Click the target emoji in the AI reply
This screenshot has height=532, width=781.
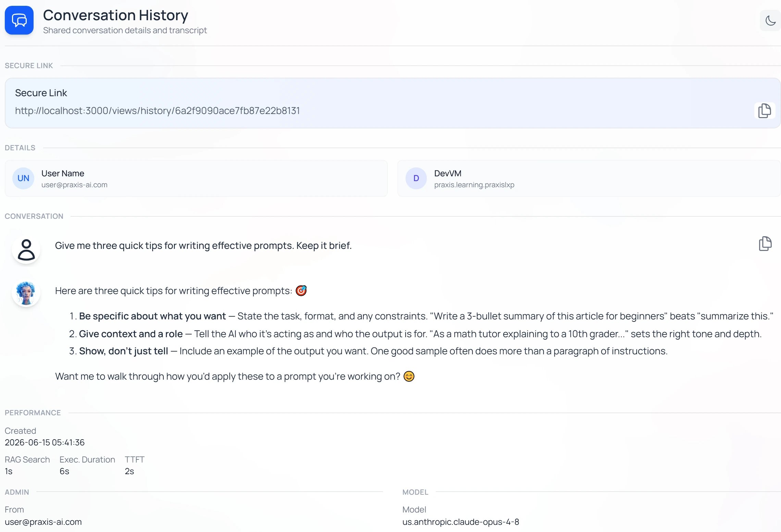pos(301,291)
